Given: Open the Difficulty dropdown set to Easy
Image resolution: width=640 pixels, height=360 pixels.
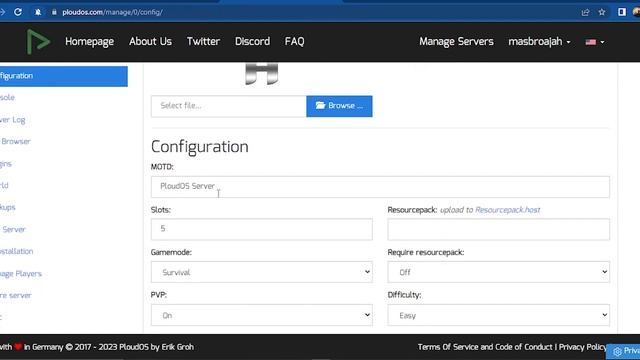Looking at the screenshot, I should click(498, 315).
